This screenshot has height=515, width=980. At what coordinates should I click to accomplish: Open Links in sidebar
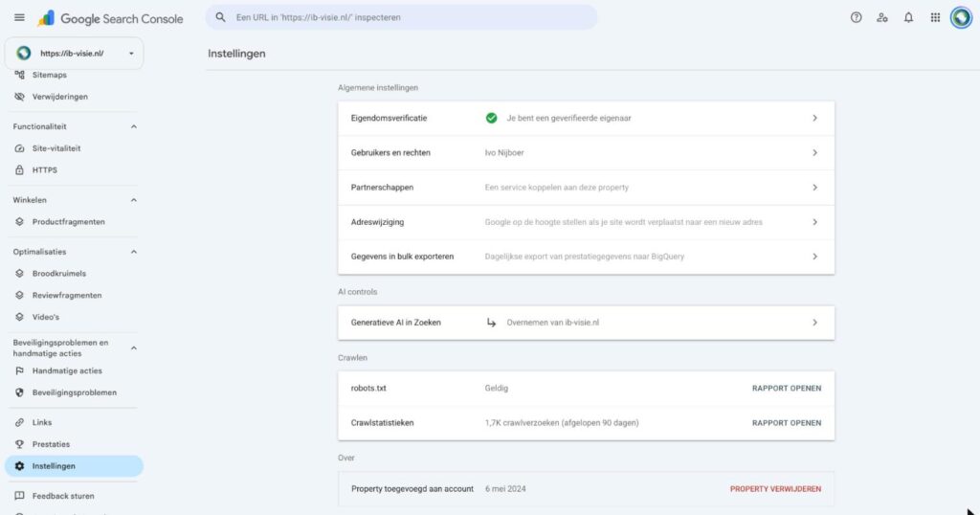(42, 422)
